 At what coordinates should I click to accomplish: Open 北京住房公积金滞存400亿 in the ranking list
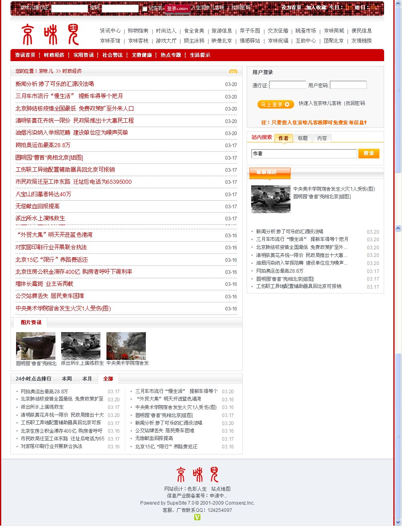61,431
